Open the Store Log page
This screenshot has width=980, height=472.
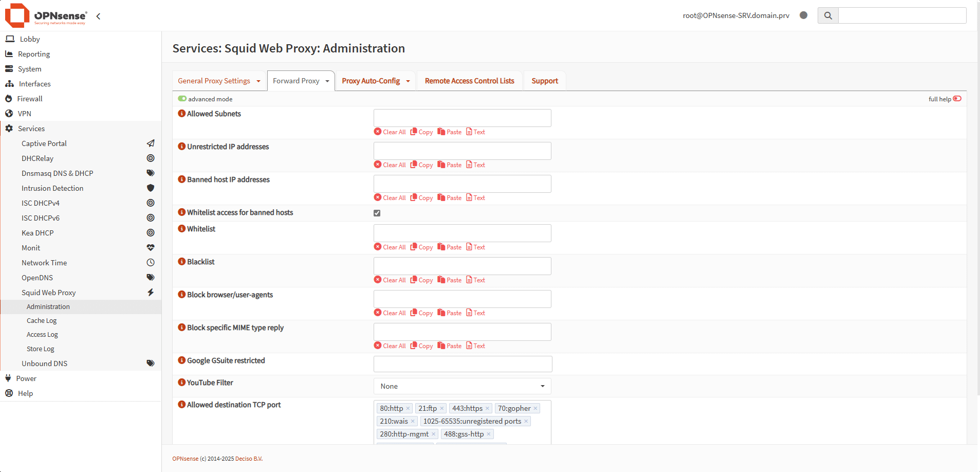(41, 349)
